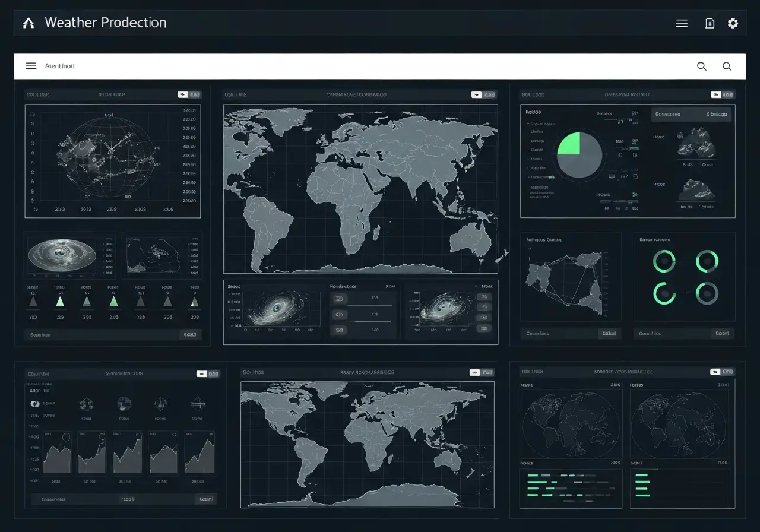
Task: Open the upper terrain thumbnail labeled Hilsco
Action: (696, 144)
